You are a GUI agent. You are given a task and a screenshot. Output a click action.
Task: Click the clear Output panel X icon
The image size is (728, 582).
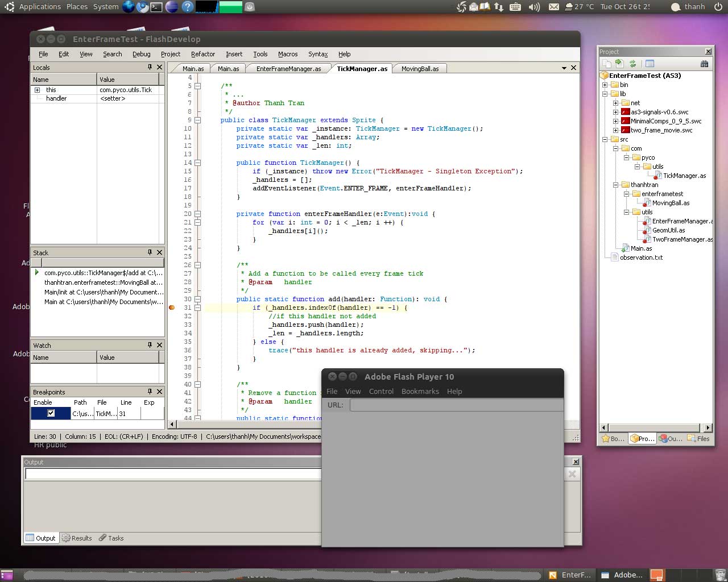[572, 474]
